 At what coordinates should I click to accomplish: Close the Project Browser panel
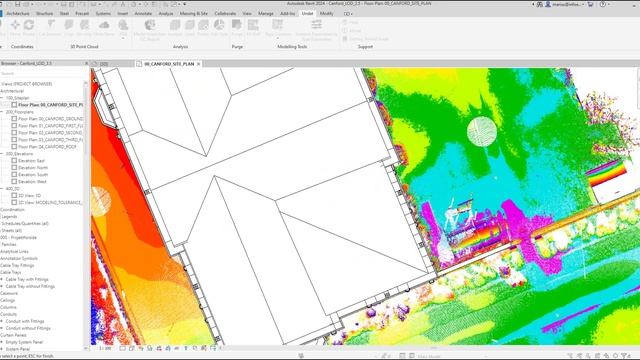click(x=87, y=63)
